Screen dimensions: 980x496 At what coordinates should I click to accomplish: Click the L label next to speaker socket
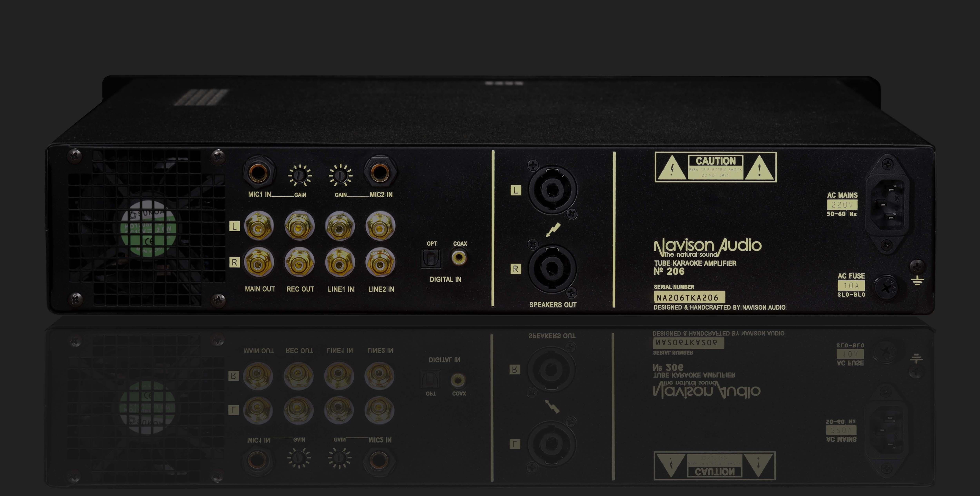click(515, 190)
